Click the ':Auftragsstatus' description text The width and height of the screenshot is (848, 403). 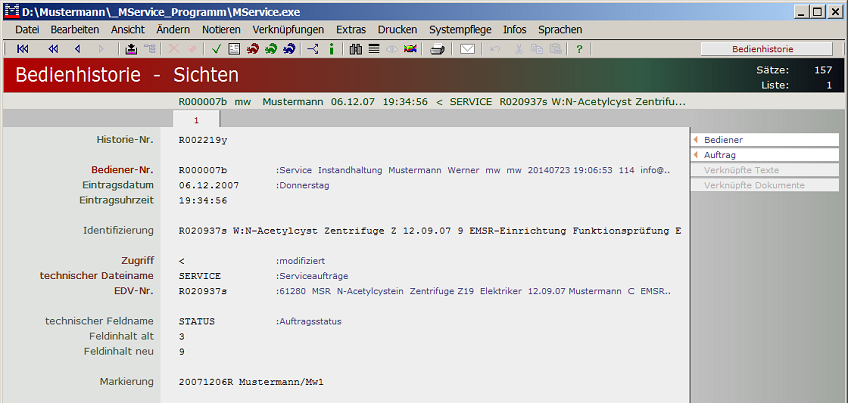click(x=309, y=321)
